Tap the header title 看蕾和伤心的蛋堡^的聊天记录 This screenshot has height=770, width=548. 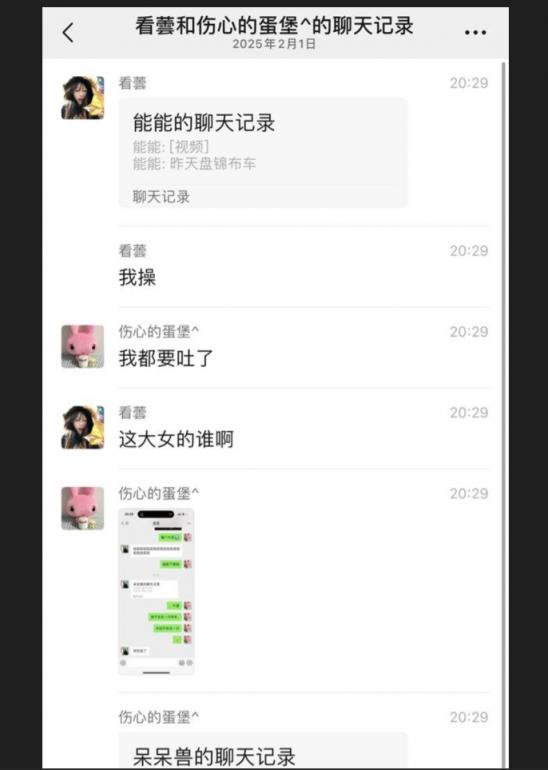(x=274, y=26)
